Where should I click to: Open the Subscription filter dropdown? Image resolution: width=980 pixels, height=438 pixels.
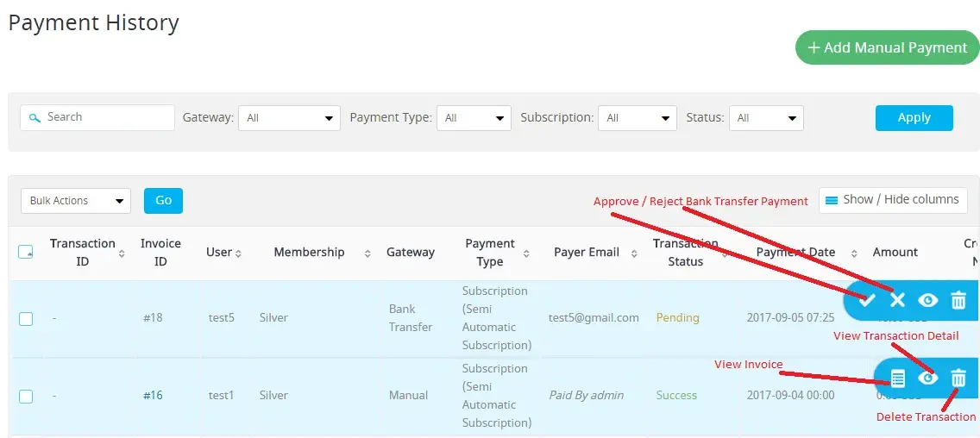click(637, 118)
